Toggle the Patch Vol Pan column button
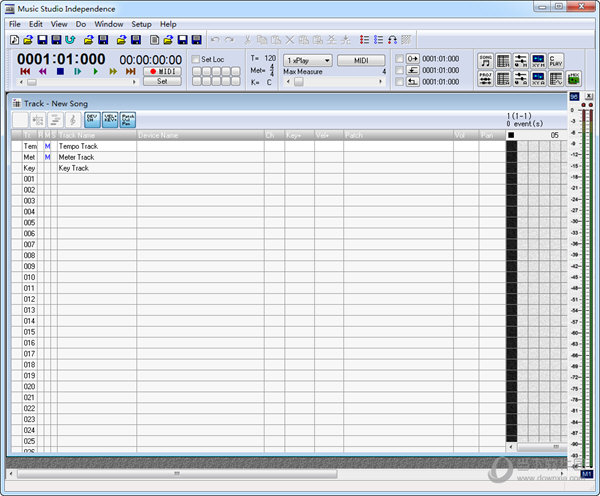The width and height of the screenshot is (600, 496). pos(128,120)
